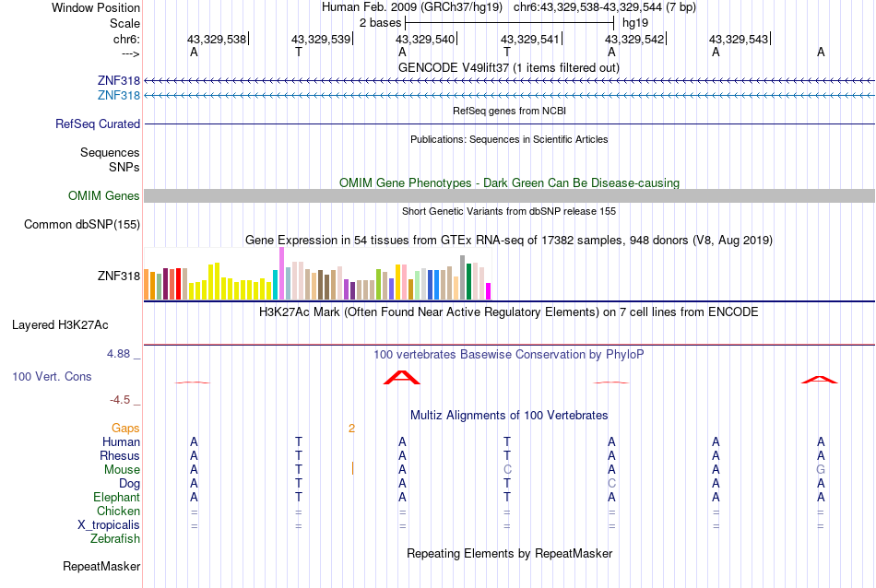Click the OMIM Genes track label
Screen dimensions: 876x588
tap(104, 195)
